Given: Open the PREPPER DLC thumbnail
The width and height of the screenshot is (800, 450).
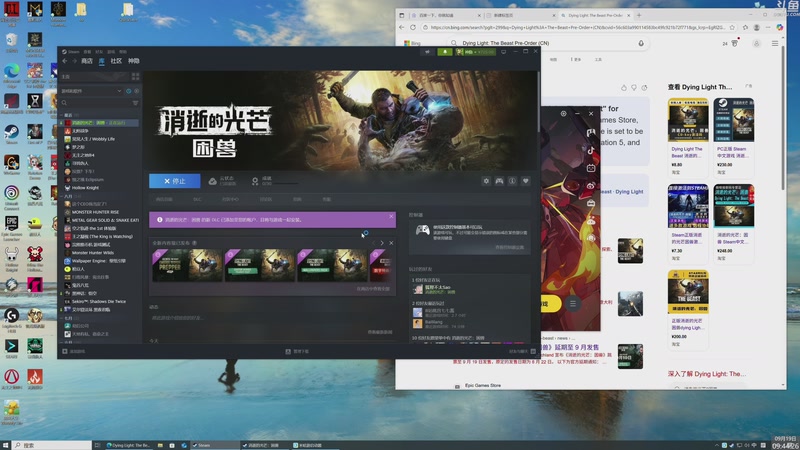Looking at the screenshot, I should (187, 265).
